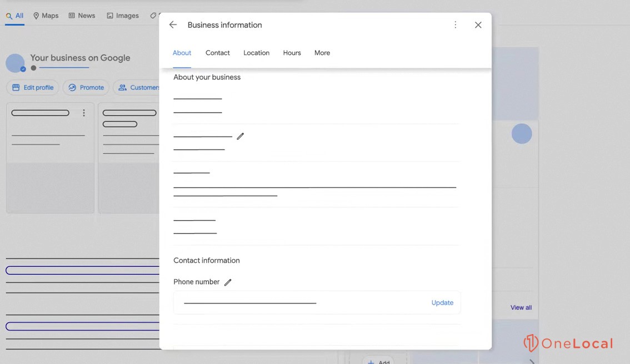
Task: Edit business name using the pencil icon
Action: 240,136
